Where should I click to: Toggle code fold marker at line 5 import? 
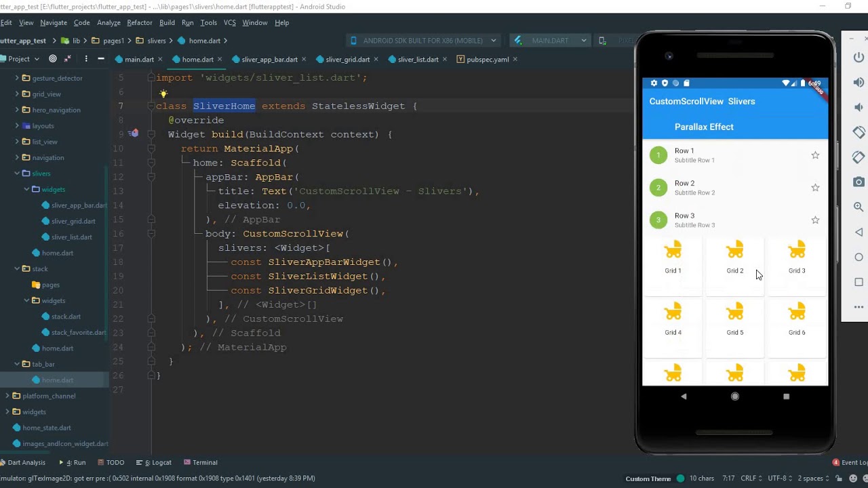coord(151,78)
